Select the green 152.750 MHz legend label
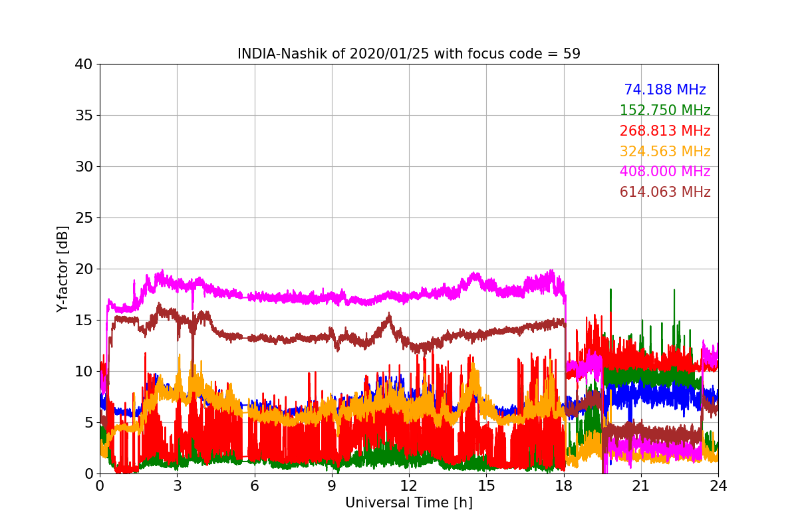 665,110
